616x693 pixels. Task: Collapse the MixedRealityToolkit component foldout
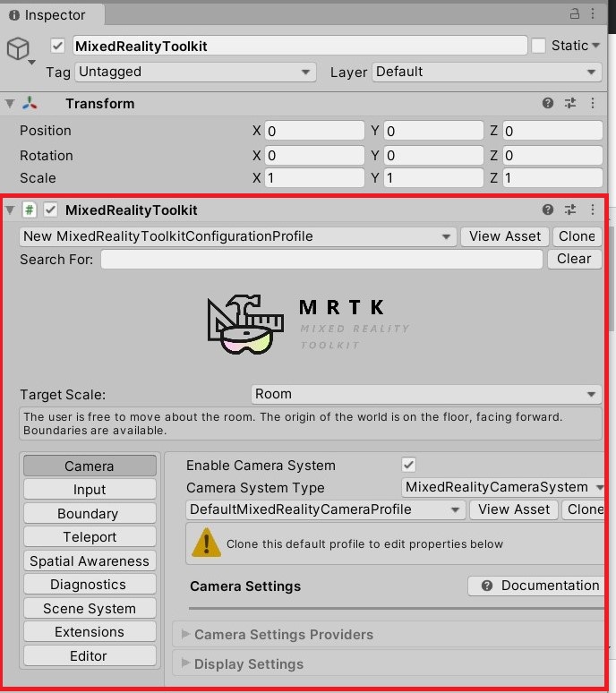(x=10, y=210)
